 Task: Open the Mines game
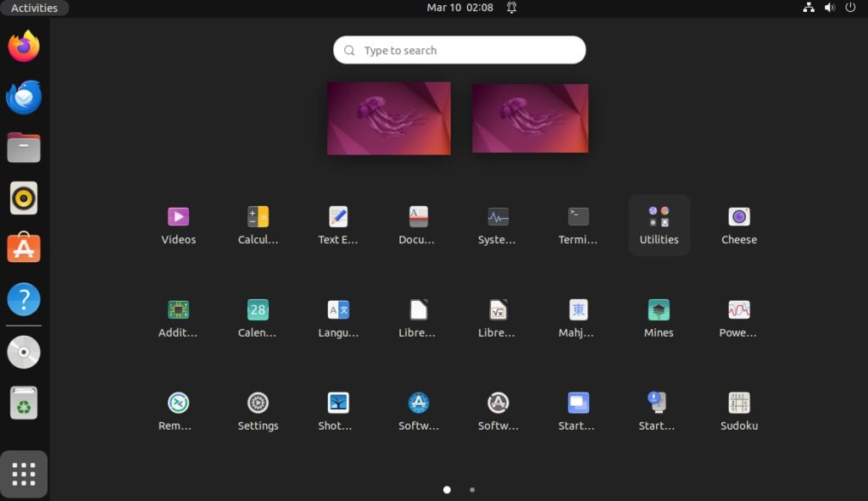click(x=658, y=309)
